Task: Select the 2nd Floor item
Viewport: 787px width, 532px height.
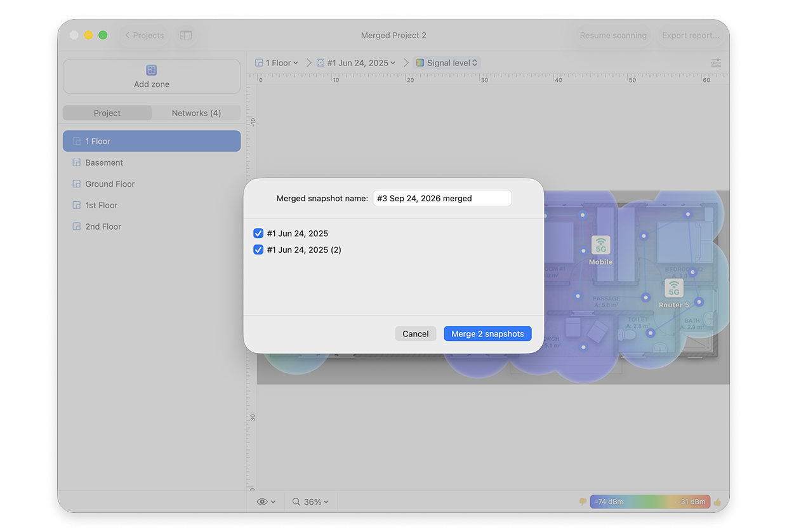Action: click(152, 227)
